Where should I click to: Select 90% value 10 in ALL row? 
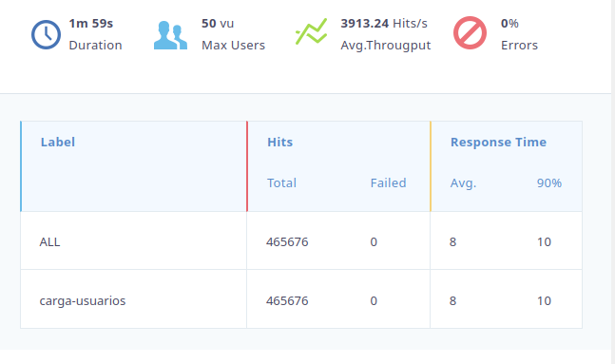point(544,242)
